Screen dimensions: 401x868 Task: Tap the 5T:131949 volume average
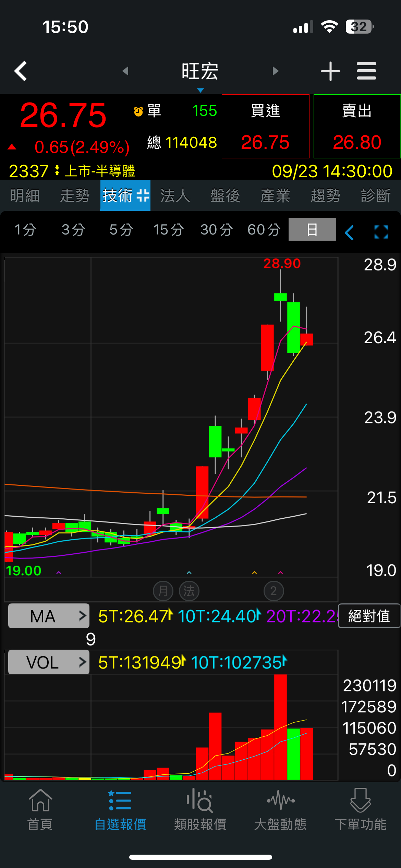click(140, 662)
